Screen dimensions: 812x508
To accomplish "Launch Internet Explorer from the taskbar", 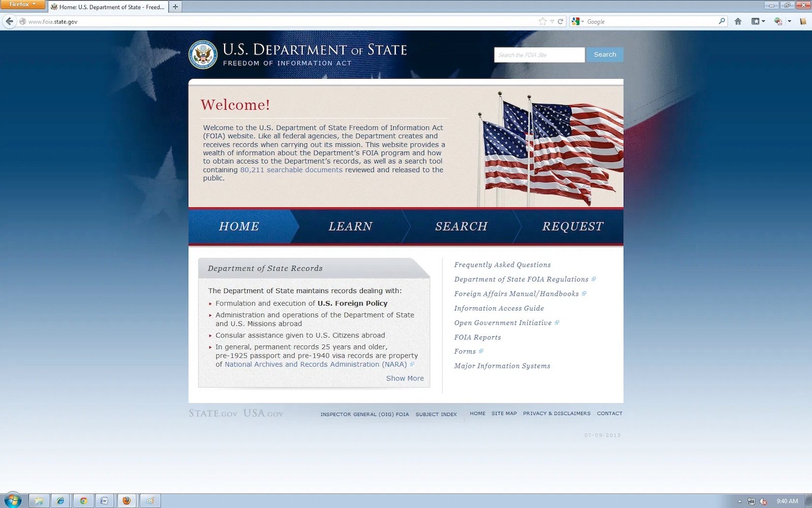I will [x=60, y=501].
